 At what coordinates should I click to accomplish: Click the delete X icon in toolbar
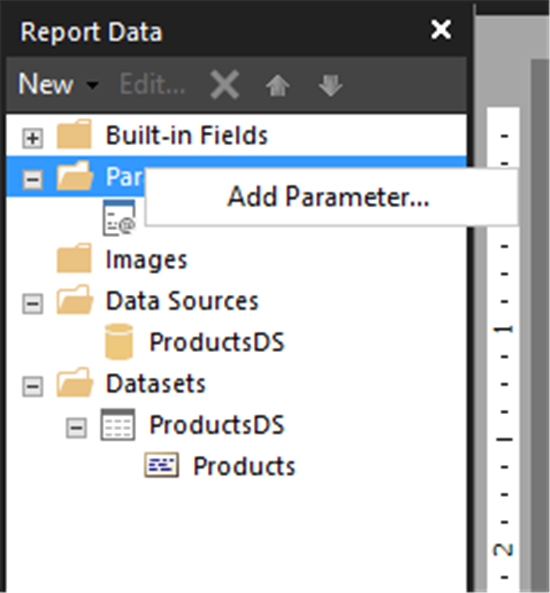click(x=225, y=84)
